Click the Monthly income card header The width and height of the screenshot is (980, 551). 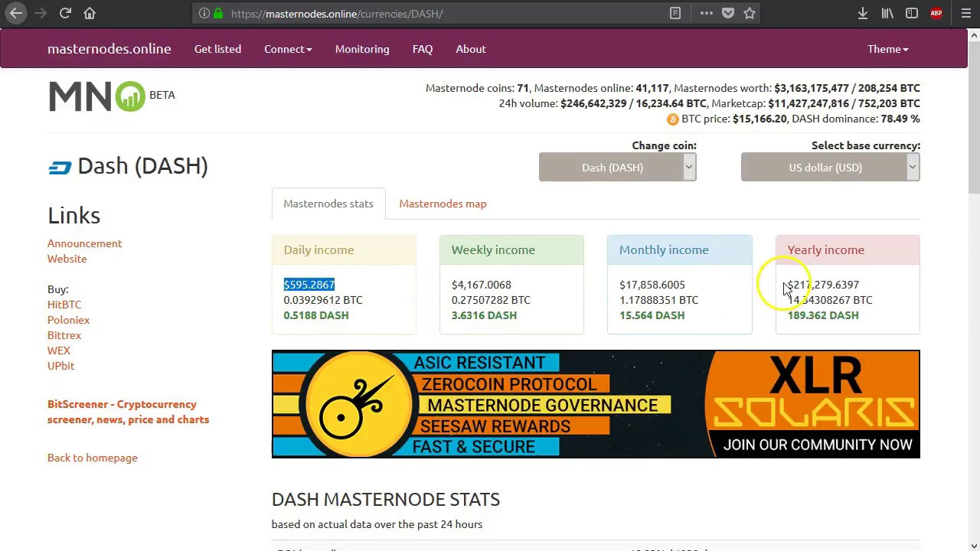(x=679, y=250)
